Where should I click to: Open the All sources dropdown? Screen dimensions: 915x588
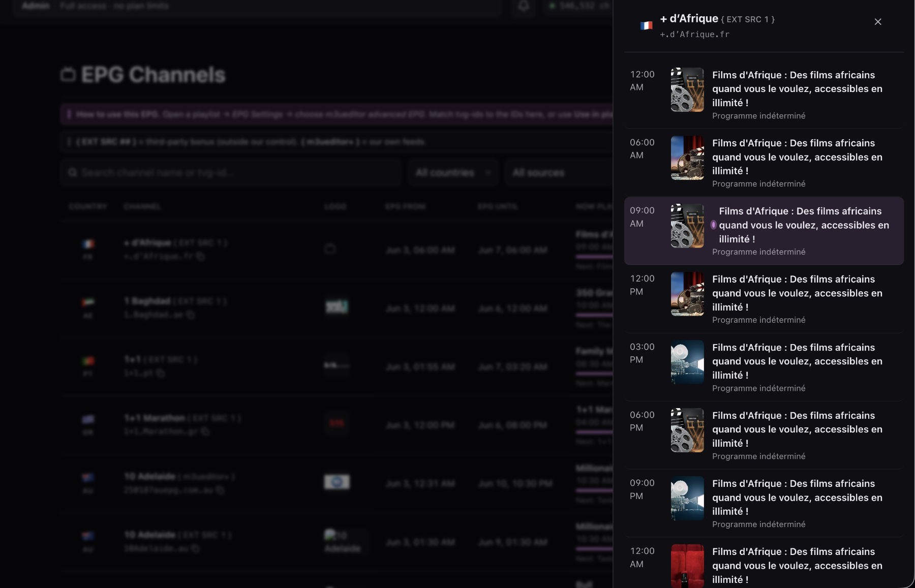559,173
